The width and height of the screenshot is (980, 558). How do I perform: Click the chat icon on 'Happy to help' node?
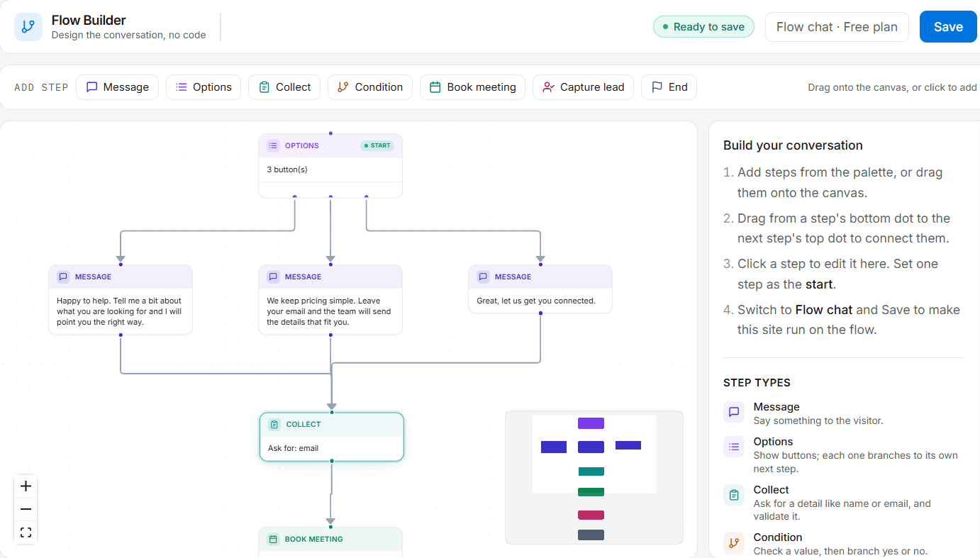[63, 277]
